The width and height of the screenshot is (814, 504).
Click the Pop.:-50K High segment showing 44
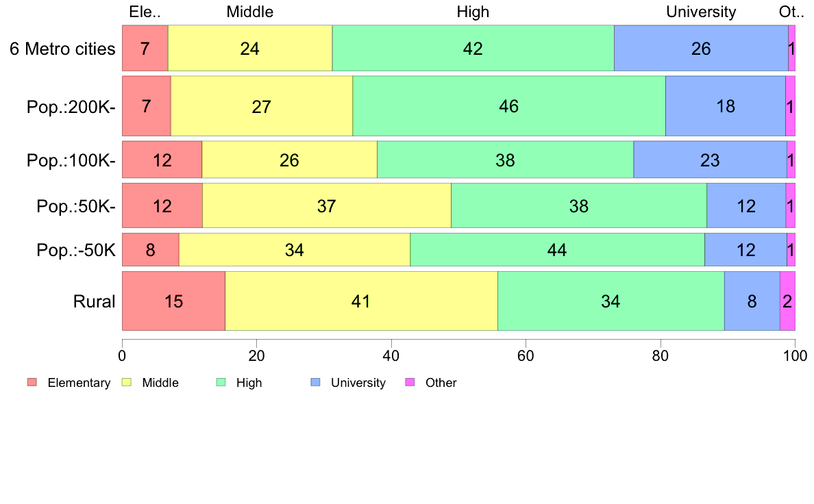(x=558, y=250)
